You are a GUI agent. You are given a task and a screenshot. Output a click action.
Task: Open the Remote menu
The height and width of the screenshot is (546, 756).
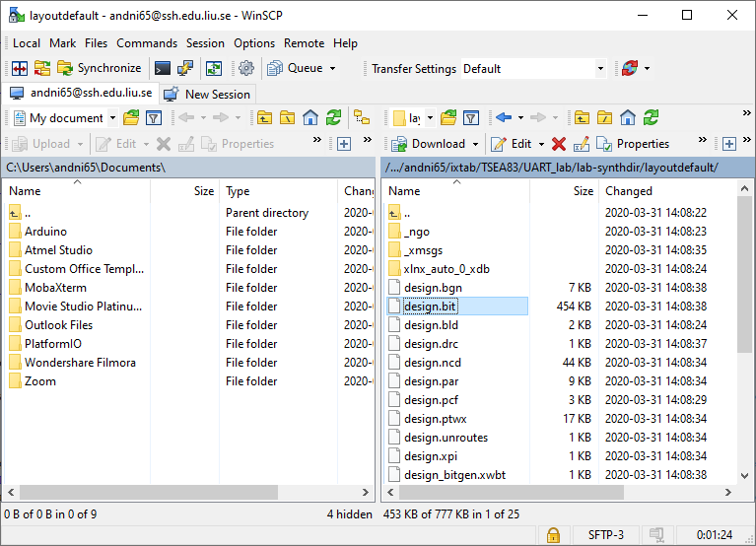(x=305, y=43)
